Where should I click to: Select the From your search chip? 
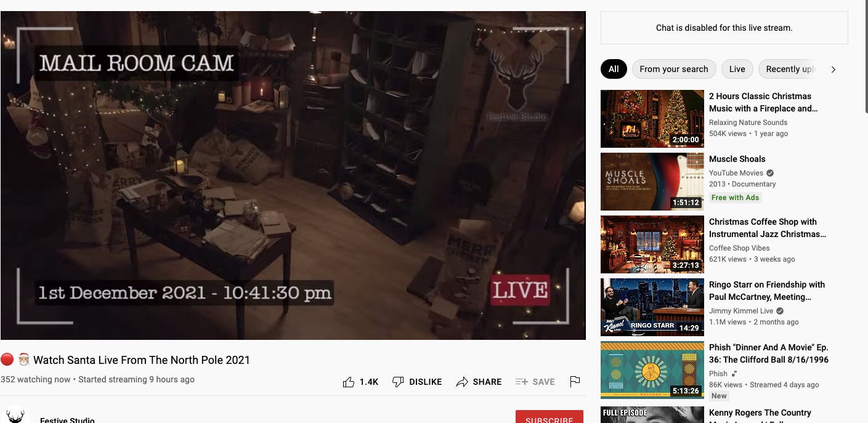tap(673, 69)
